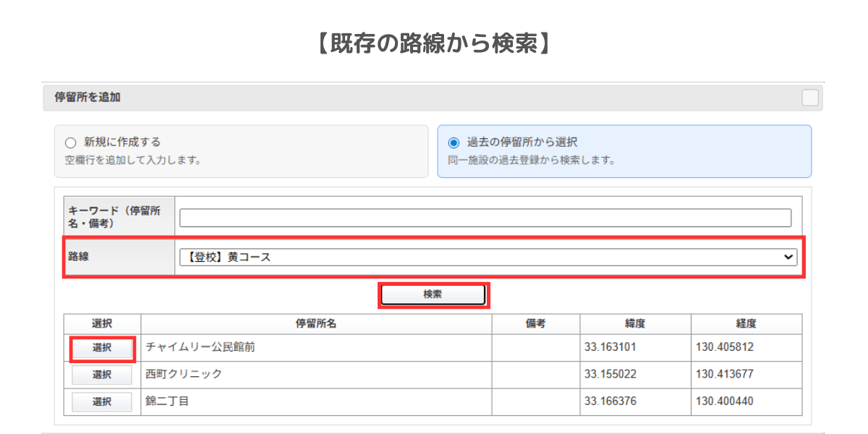Screen dimensions: 868x434
Task: Click latitude value 33.163101
Action: click(610, 347)
